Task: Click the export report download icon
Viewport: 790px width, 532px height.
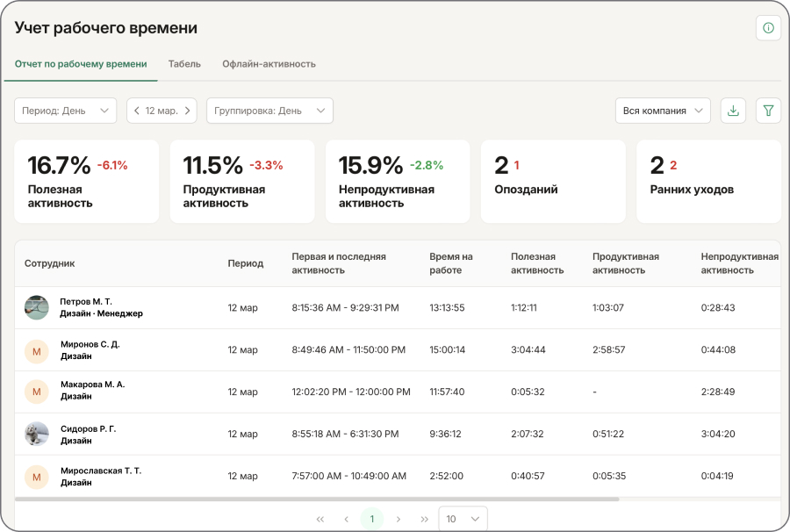Action: pyautogui.click(x=733, y=111)
